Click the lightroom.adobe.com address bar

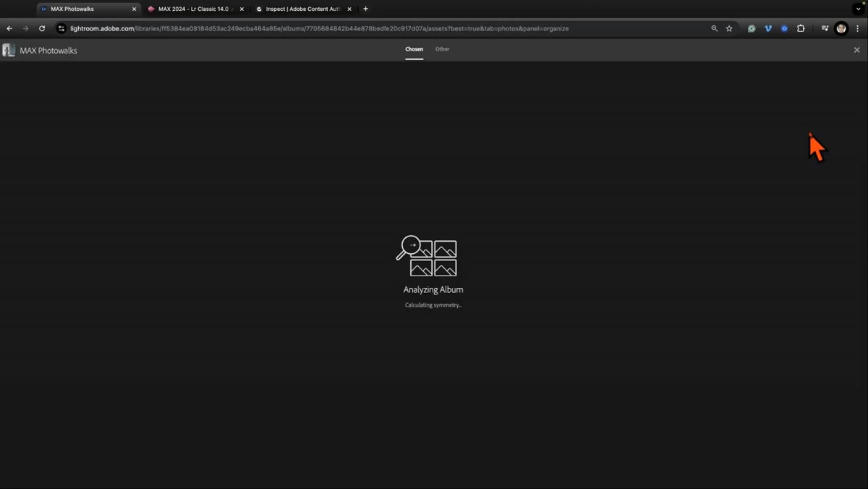[383, 28]
